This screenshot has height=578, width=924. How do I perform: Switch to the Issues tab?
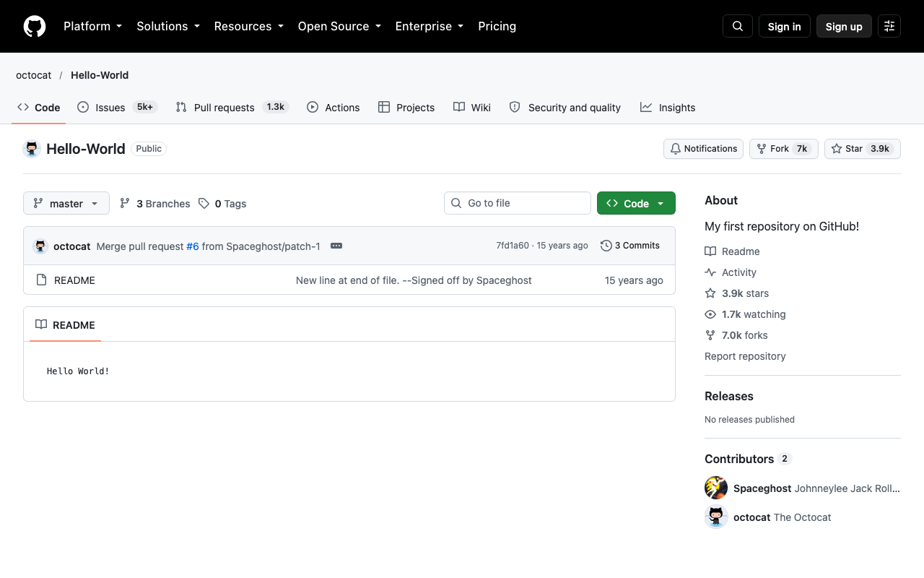117,107
